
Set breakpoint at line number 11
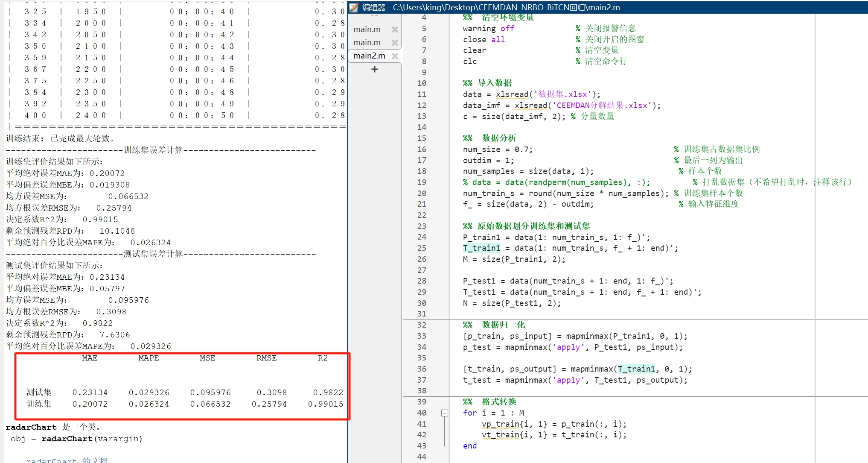pyautogui.click(x=422, y=94)
